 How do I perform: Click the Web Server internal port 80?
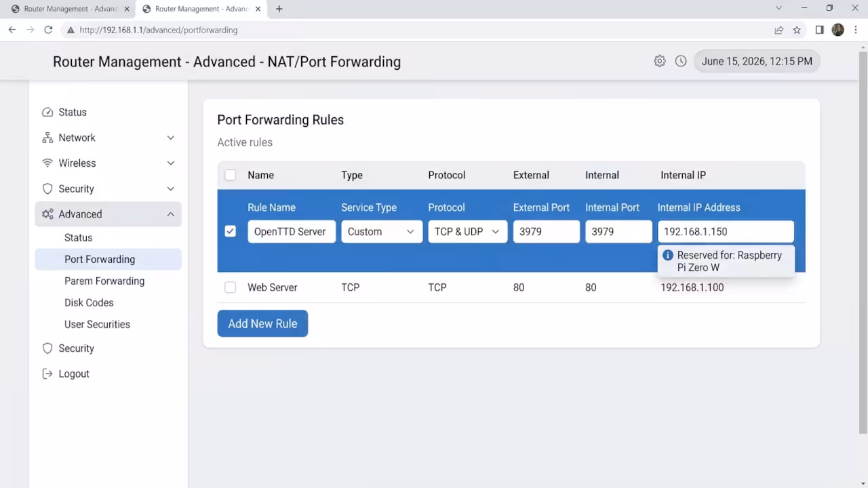591,287
